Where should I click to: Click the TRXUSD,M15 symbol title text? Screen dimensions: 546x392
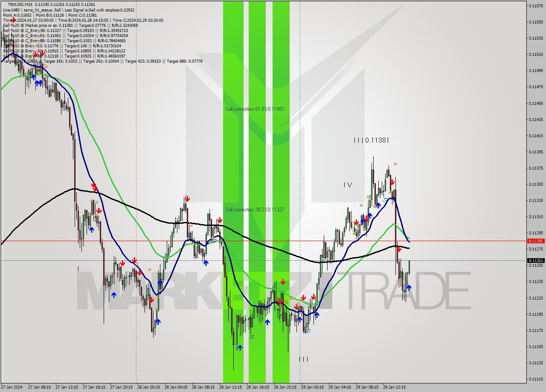click(x=20, y=5)
